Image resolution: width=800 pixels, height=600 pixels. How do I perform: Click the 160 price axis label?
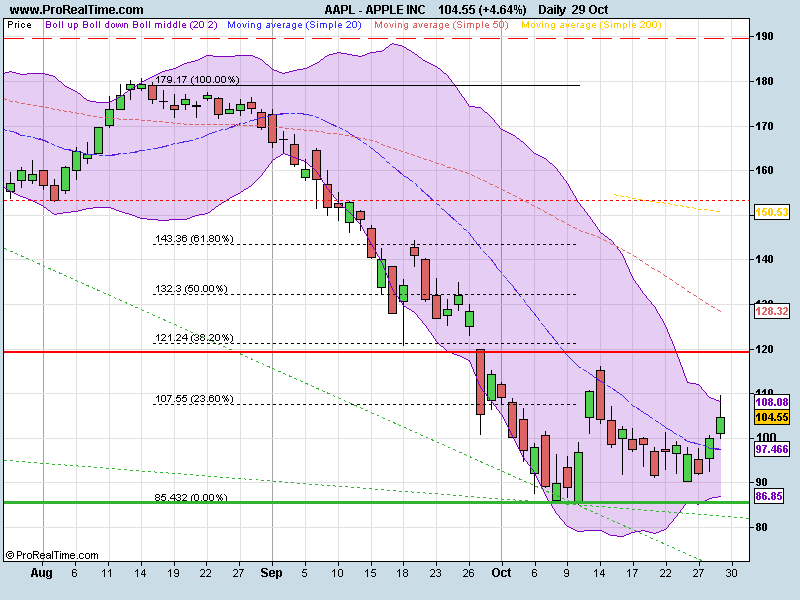764,170
